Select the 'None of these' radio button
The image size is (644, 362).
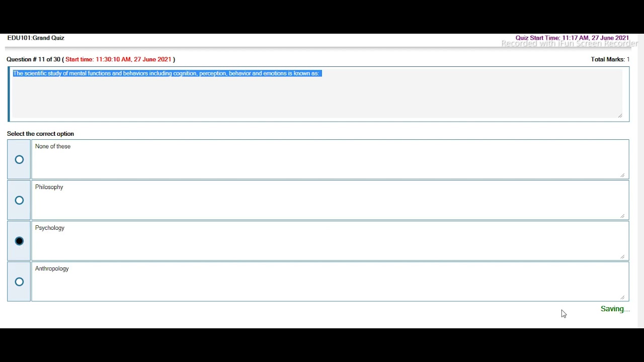coord(19,159)
